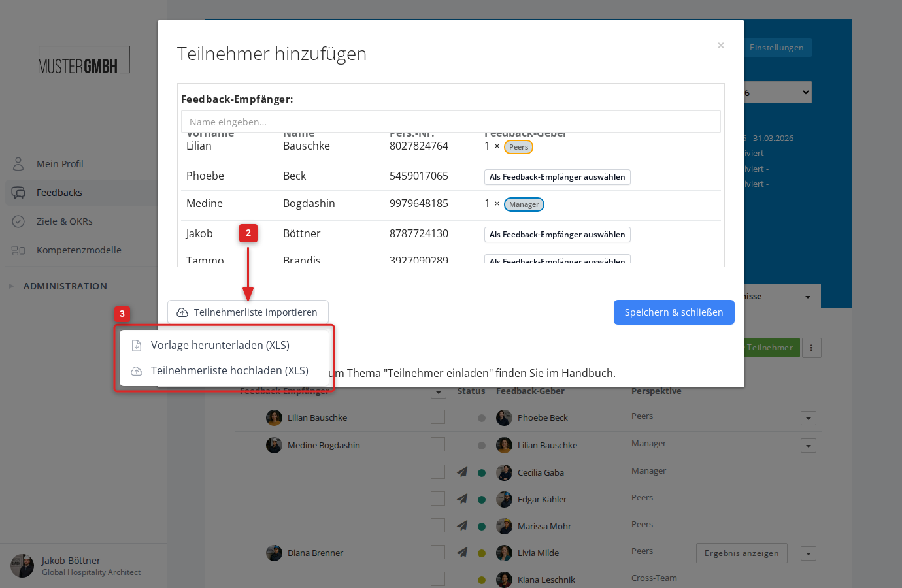The width and height of the screenshot is (902, 588).
Task: Choose Teilnehmerliste hochladen (XLS)
Action: coord(229,370)
